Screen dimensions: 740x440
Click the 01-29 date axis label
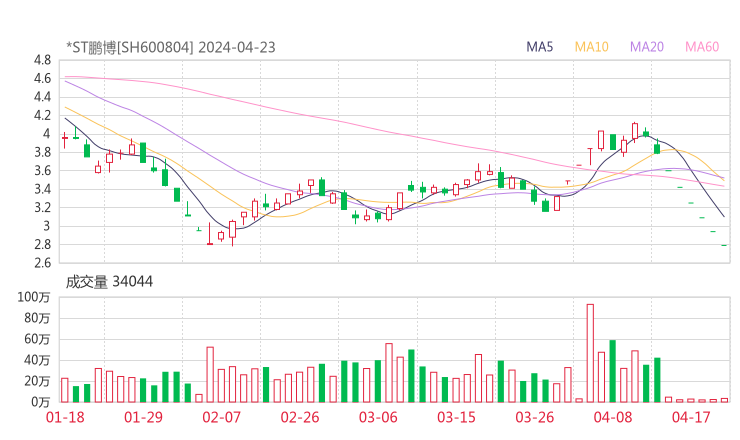143,417
